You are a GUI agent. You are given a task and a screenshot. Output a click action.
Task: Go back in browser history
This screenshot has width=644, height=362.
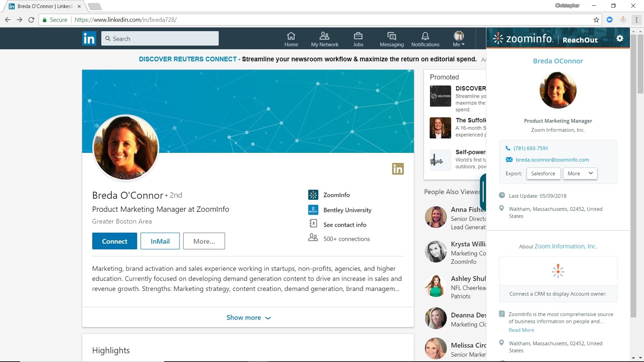(8, 20)
